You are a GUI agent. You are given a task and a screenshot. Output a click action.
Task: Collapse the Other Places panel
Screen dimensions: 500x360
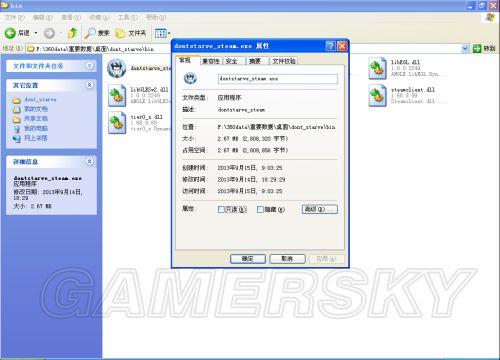pos(89,85)
